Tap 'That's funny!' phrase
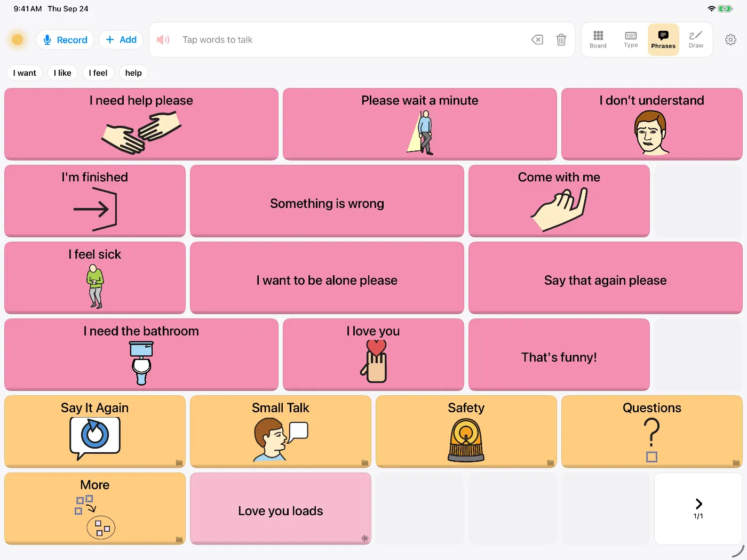The height and width of the screenshot is (560, 747). coord(559,354)
